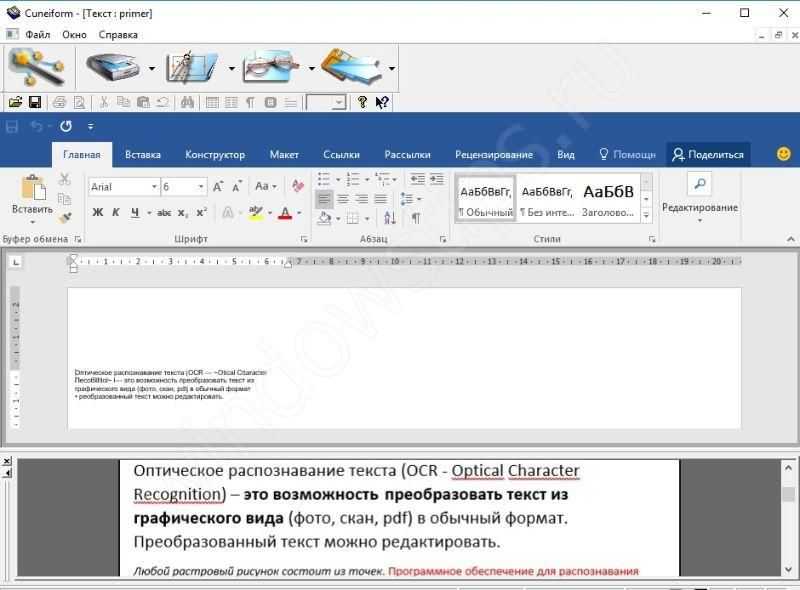
Task: Click the print icon in small toolbar
Action: (59, 102)
